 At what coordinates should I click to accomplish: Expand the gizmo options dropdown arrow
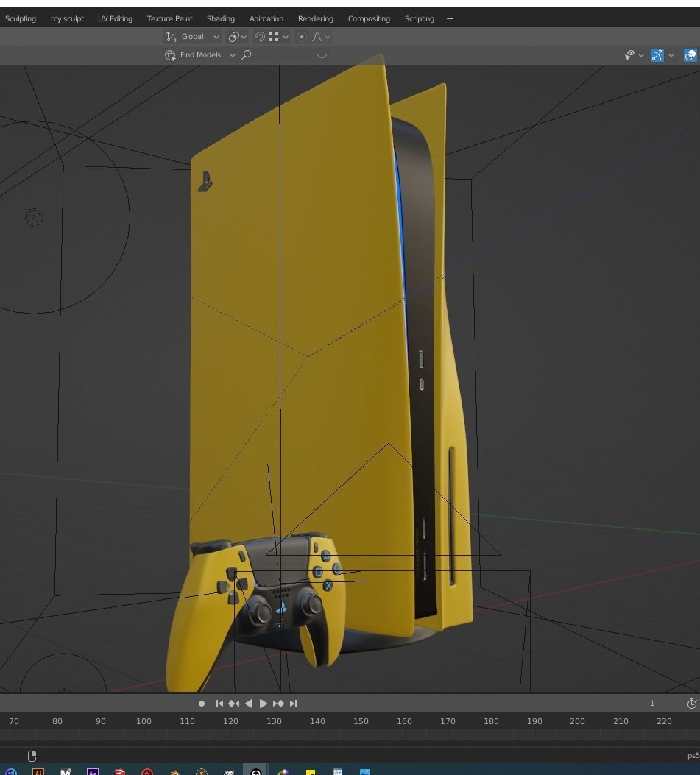[671, 55]
